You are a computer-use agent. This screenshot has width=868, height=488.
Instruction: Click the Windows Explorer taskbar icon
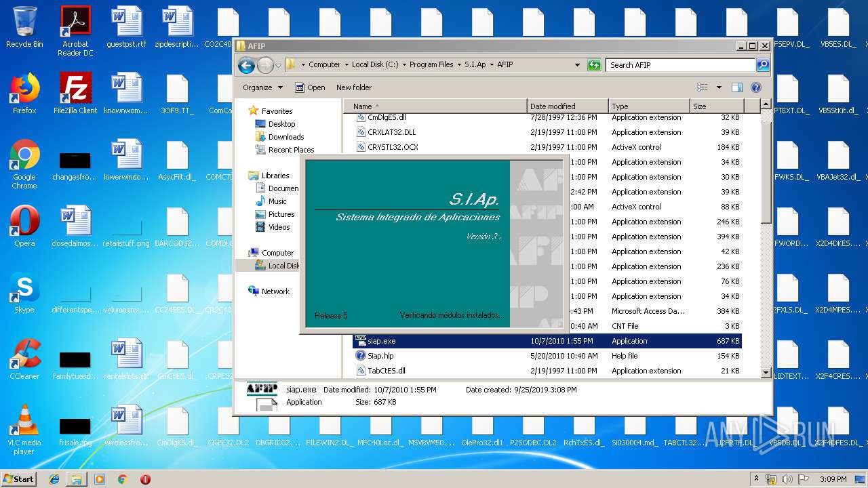(77, 479)
